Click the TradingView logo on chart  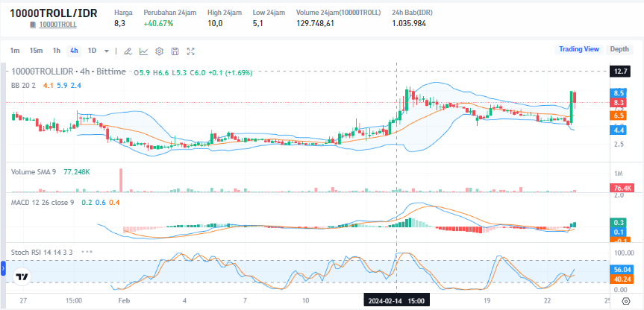[22, 277]
